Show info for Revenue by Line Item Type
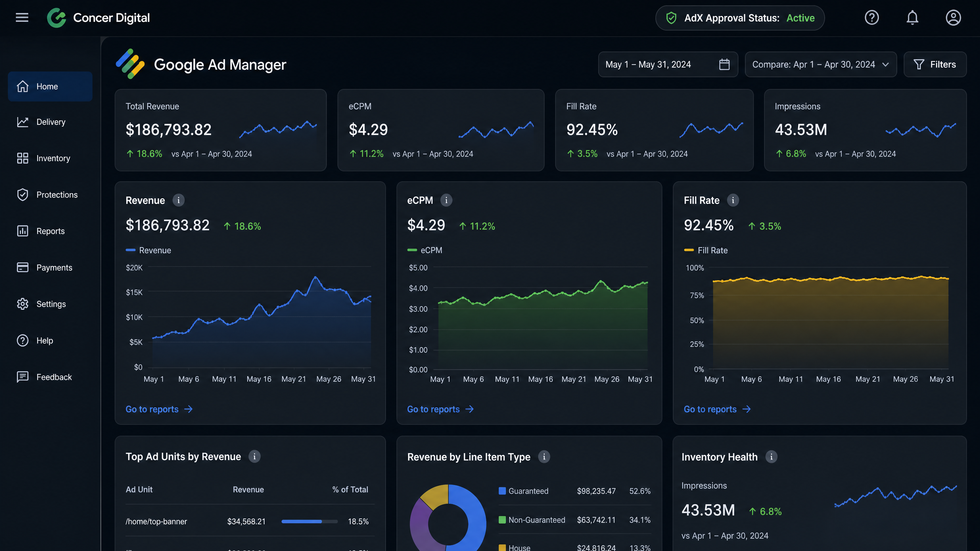 [544, 456]
